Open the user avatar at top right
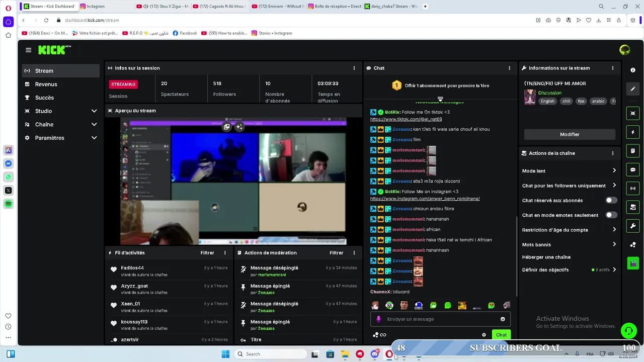This screenshot has height=362, width=644. (625, 50)
